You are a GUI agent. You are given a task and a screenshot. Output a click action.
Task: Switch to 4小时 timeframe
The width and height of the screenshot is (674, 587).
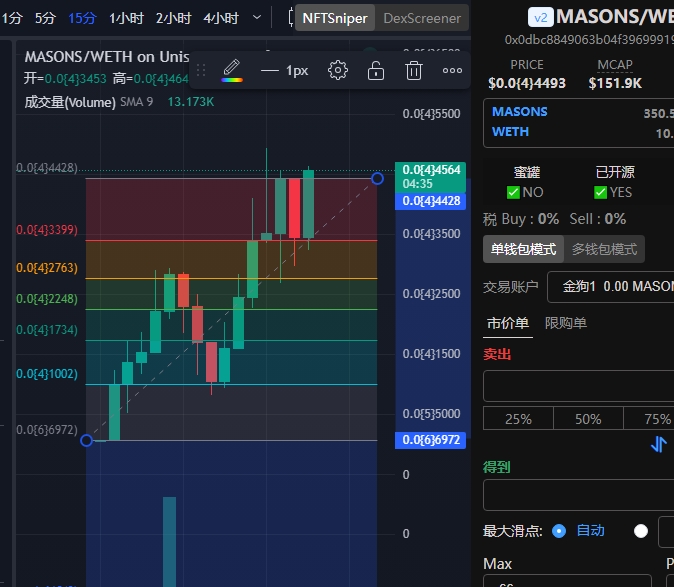click(x=221, y=18)
